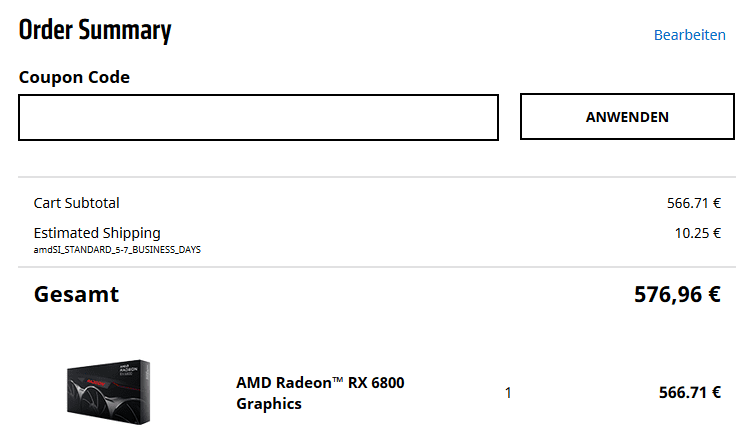
Task: Click the 566.71 € cart subtotal amount
Action: (x=694, y=203)
